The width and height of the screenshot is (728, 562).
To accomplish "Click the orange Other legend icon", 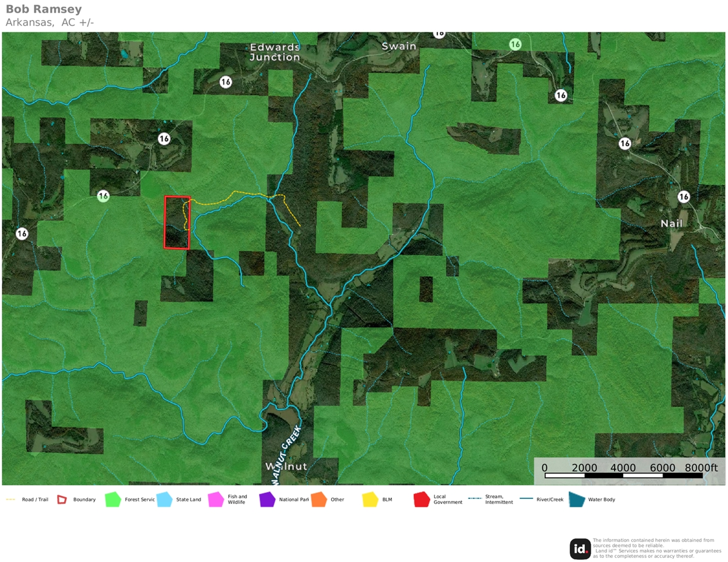I will [x=318, y=500].
